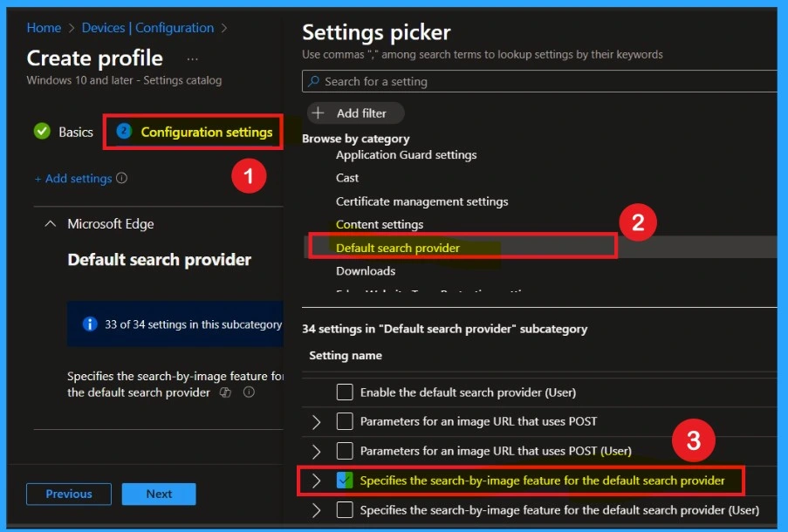
Task: Select Content settings category
Action: tap(380, 224)
